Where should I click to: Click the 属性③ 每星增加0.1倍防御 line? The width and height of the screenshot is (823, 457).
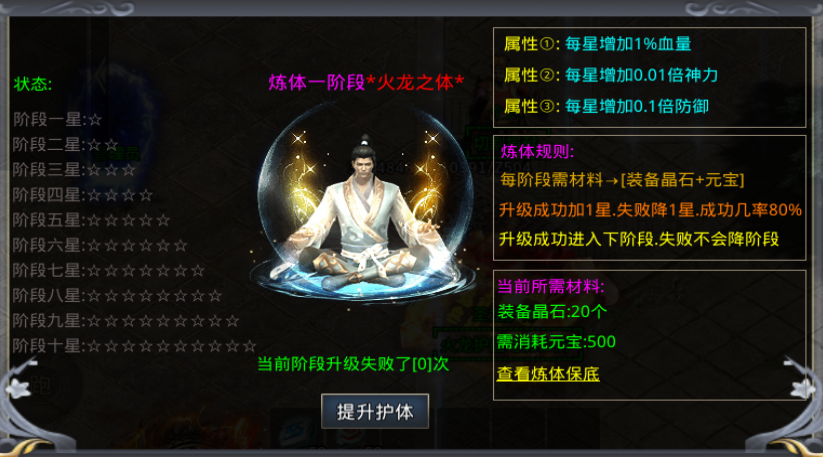(x=606, y=107)
